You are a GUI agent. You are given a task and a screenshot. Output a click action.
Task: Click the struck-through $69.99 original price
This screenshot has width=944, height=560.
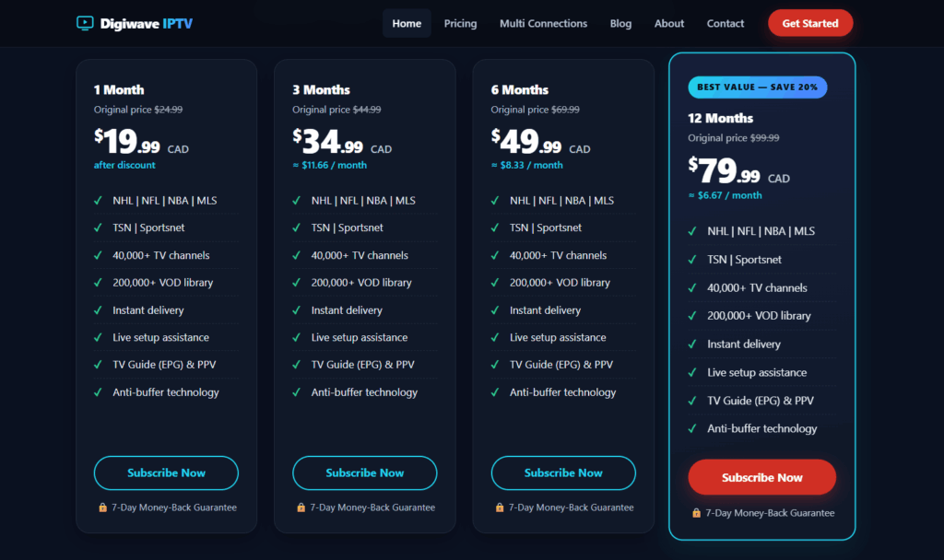tap(565, 110)
